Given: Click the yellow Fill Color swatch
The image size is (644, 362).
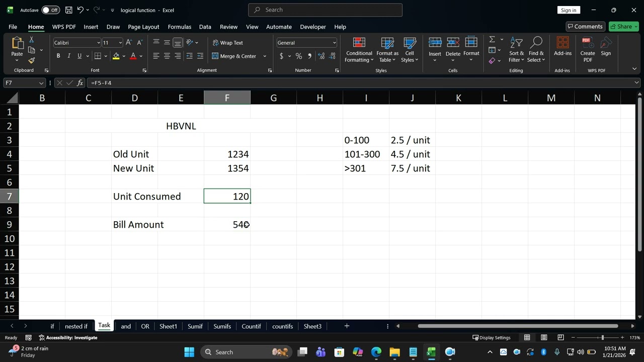Looking at the screenshot, I should (116, 56).
